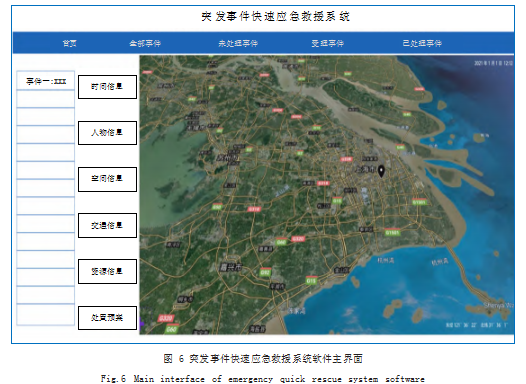Screen dimensions: 526x384
Task: Open the 受理事件 tab
Action: [327, 43]
